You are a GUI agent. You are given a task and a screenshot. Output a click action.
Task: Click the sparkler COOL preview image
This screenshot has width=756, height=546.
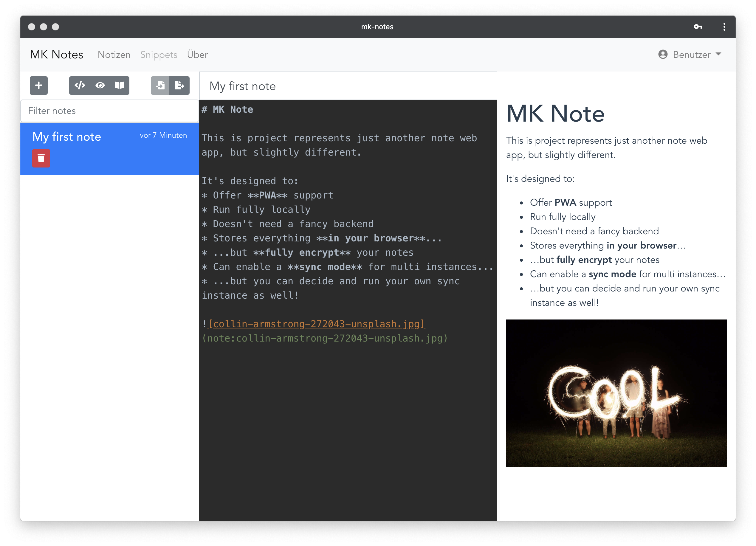point(616,393)
